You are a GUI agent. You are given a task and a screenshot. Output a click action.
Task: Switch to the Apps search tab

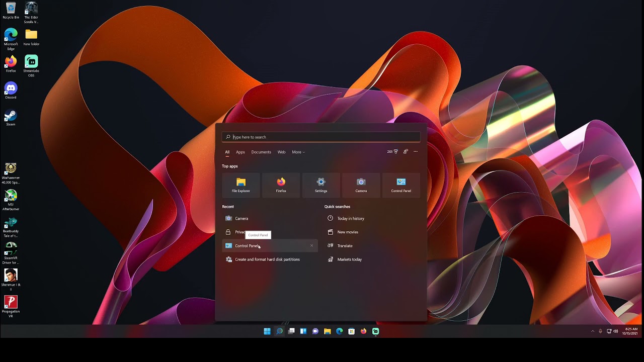point(240,152)
